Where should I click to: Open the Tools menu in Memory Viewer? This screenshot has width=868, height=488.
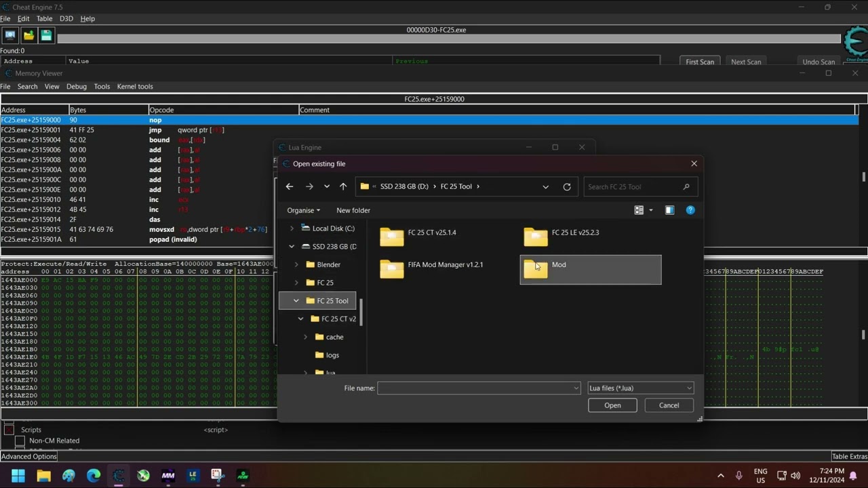tap(102, 87)
